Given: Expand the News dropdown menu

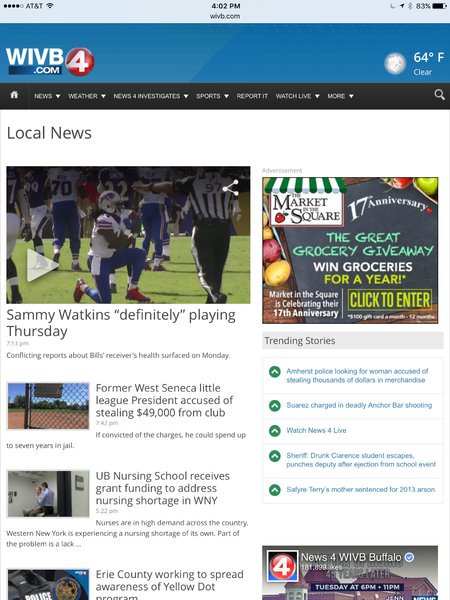Looking at the screenshot, I should [x=47, y=96].
